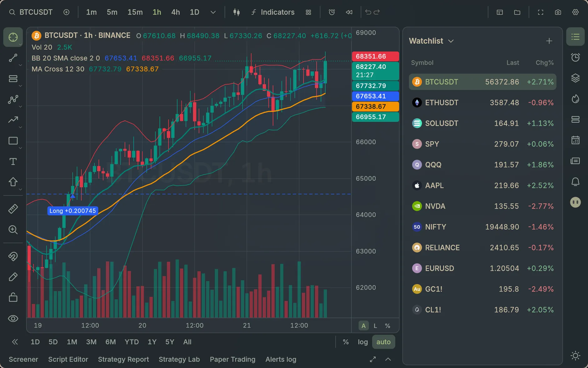The width and height of the screenshot is (588, 368).
Task: Click the chart type candles icon
Action: click(x=236, y=12)
